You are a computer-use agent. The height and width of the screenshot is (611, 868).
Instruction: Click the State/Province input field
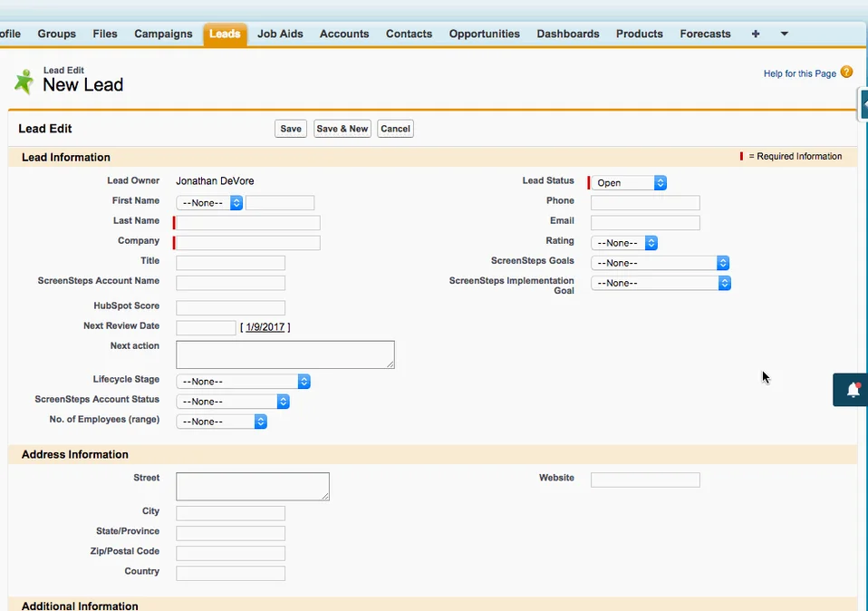(230, 533)
